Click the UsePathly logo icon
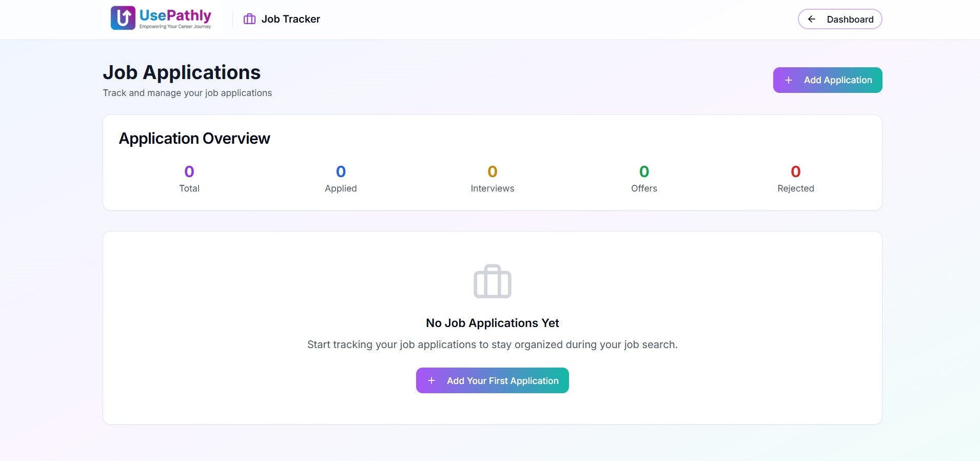The height and width of the screenshot is (461, 980). coord(123,18)
